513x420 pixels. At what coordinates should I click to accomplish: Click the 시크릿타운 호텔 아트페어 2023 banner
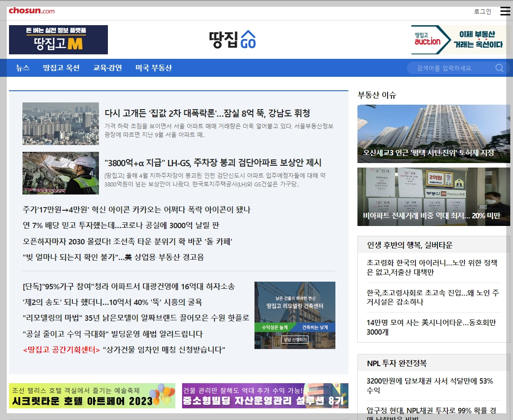tap(92, 395)
